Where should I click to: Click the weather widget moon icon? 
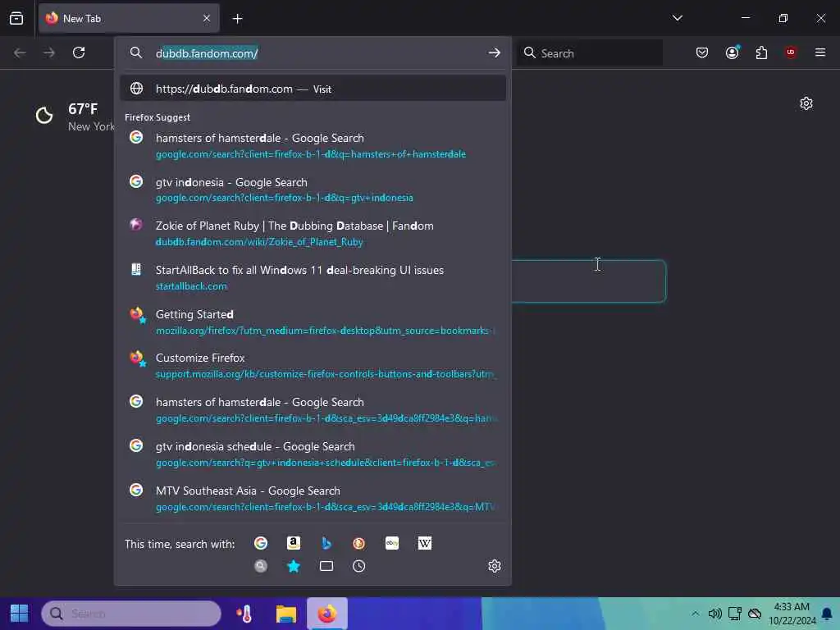pos(44,115)
